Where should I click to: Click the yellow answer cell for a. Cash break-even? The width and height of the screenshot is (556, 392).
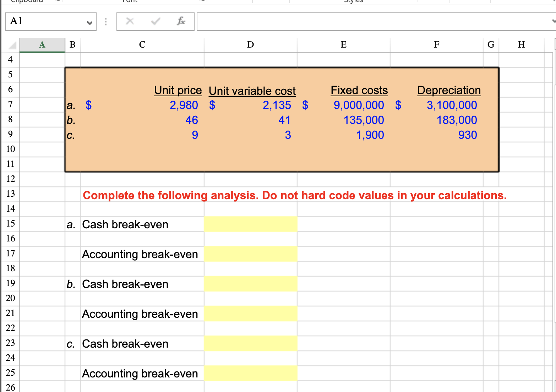(x=251, y=224)
